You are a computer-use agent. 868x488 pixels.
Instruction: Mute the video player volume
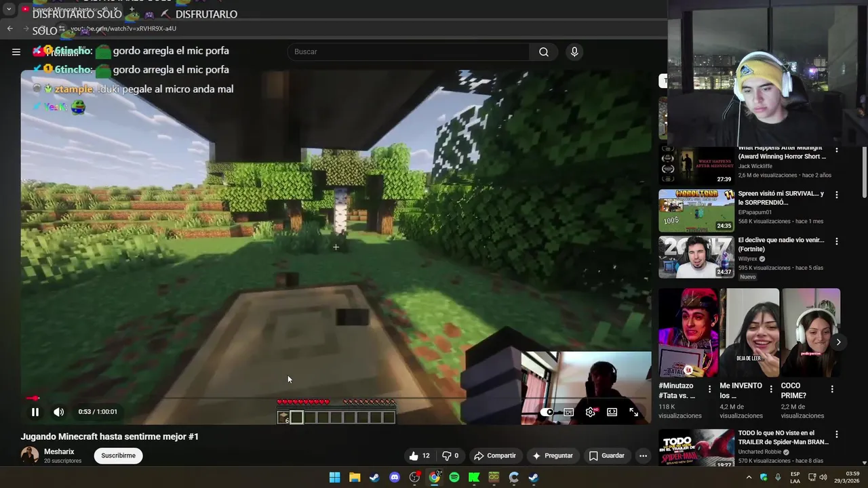(x=59, y=411)
